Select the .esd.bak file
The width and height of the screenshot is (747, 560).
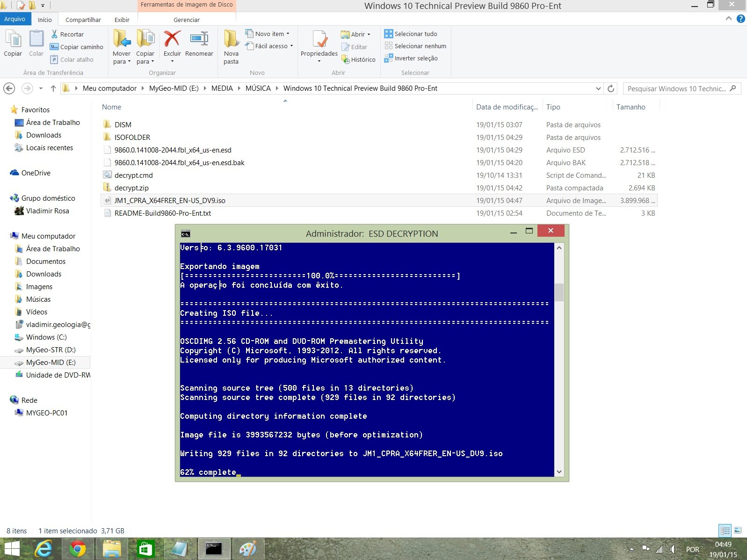(x=179, y=163)
